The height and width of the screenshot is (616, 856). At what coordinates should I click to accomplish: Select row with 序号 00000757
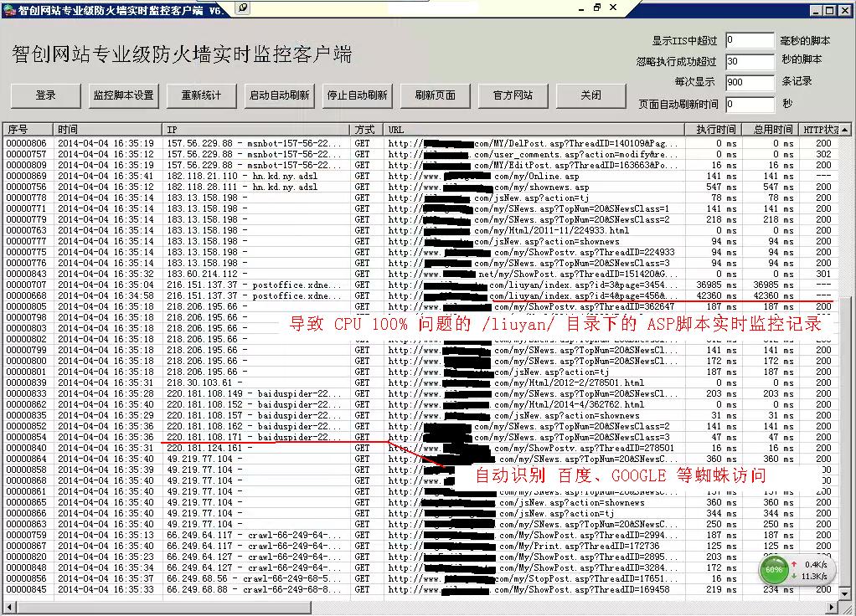(x=420, y=154)
